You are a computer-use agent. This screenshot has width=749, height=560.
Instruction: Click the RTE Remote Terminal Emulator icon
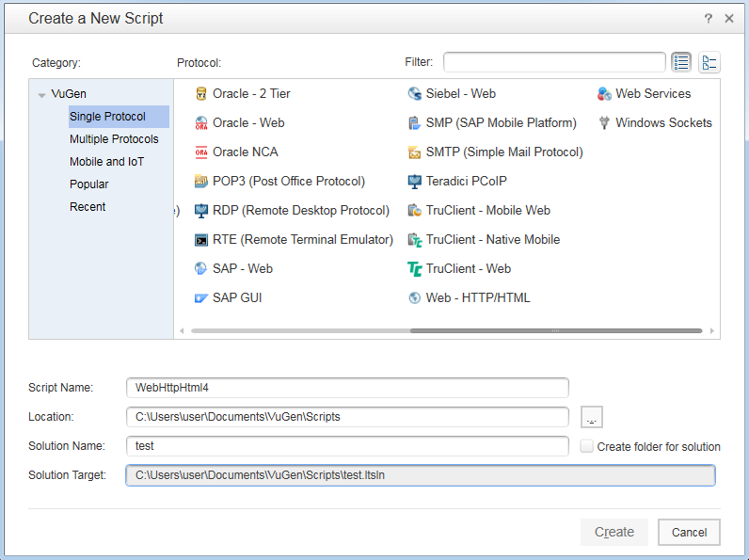tap(201, 239)
